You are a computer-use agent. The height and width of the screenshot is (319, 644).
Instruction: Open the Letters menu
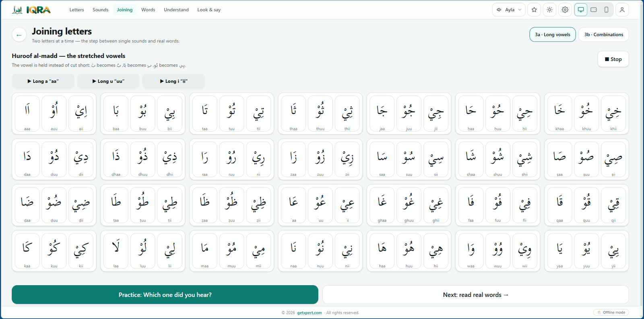(x=76, y=10)
